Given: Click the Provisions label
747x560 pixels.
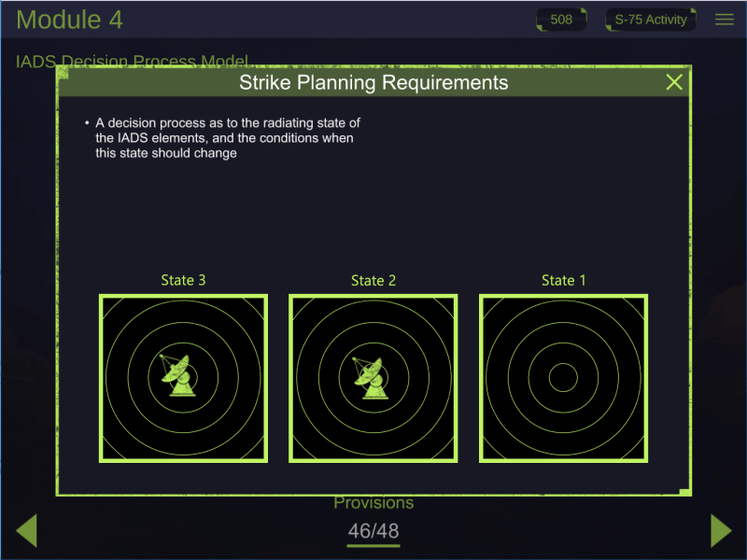Looking at the screenshot, I should 373,503.
